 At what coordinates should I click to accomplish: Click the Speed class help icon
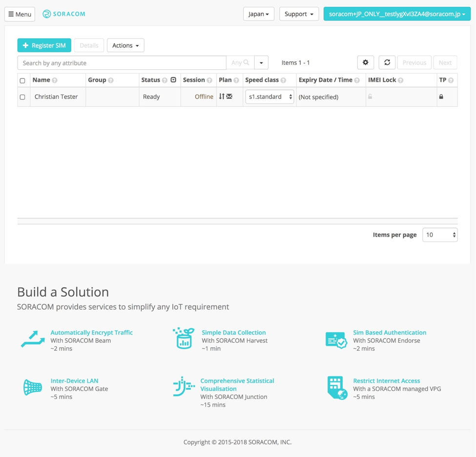click(x=283, y=80)
